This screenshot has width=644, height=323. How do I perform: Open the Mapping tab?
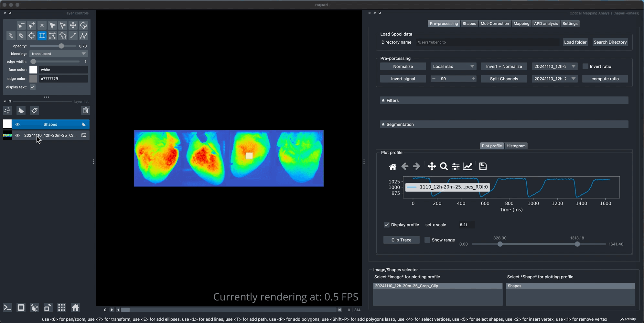(x=521, y=24)
